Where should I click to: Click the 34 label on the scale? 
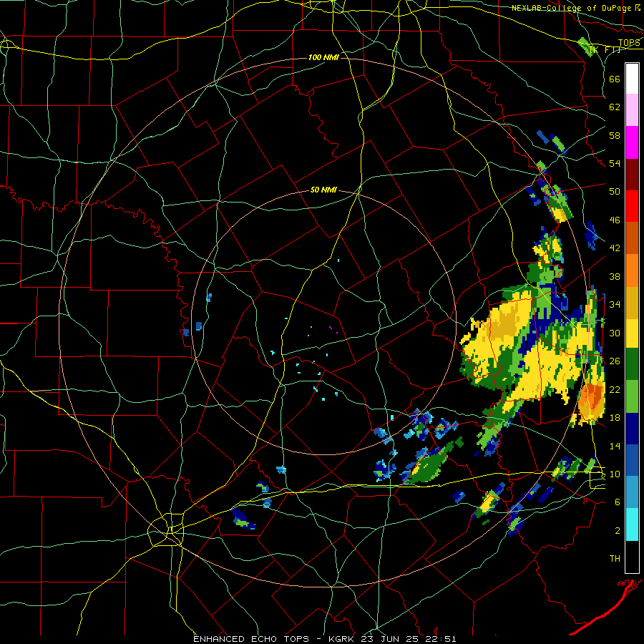click(615, 305)
